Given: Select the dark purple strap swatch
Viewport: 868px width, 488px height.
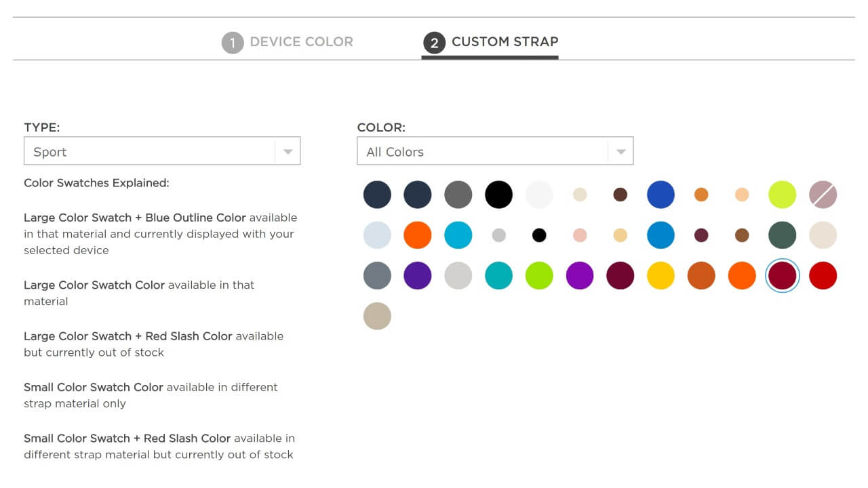Looking at the screenshot, I should 417,276.
